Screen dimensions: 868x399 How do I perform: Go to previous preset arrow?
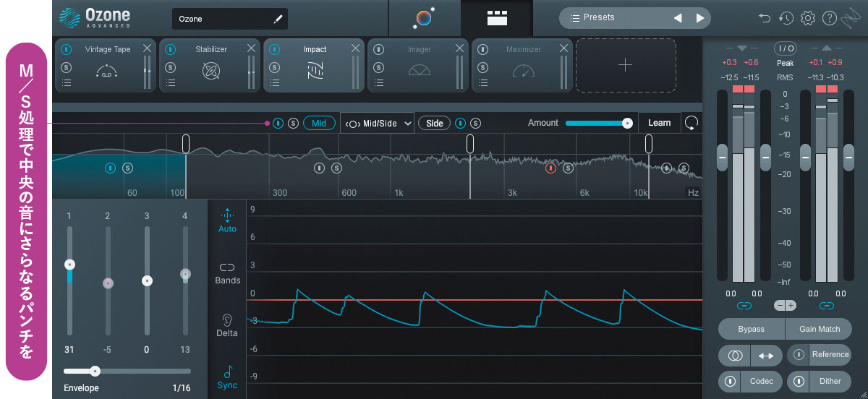click(678, 18)
